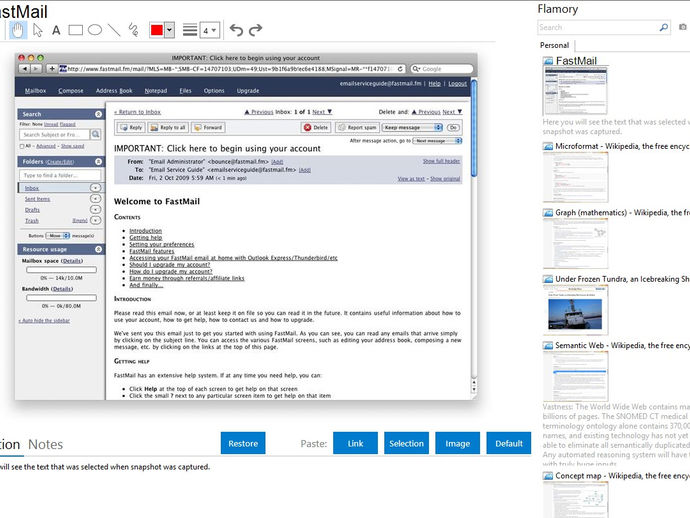The image size is (690, 518).
Task: Collapse the Folders sidebar panel
Action: 98,162
